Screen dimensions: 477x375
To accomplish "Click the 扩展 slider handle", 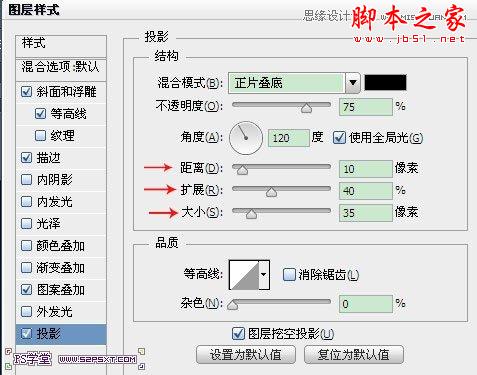I will 271,192.
